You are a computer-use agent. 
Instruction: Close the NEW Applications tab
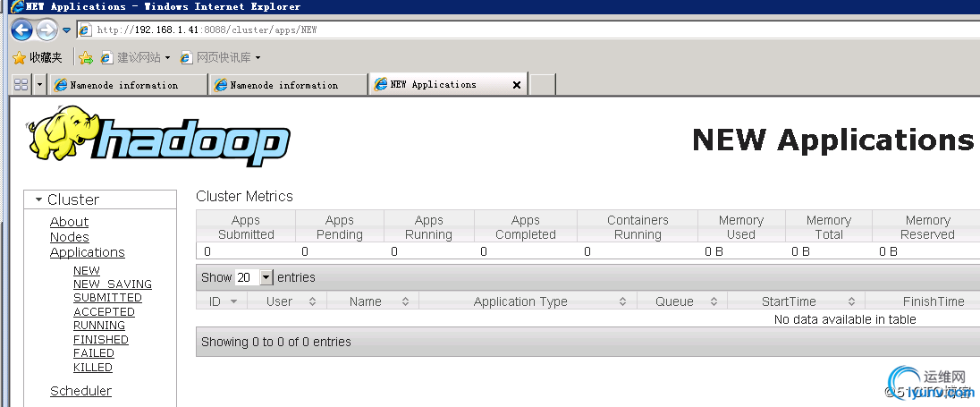pos(516,85)
